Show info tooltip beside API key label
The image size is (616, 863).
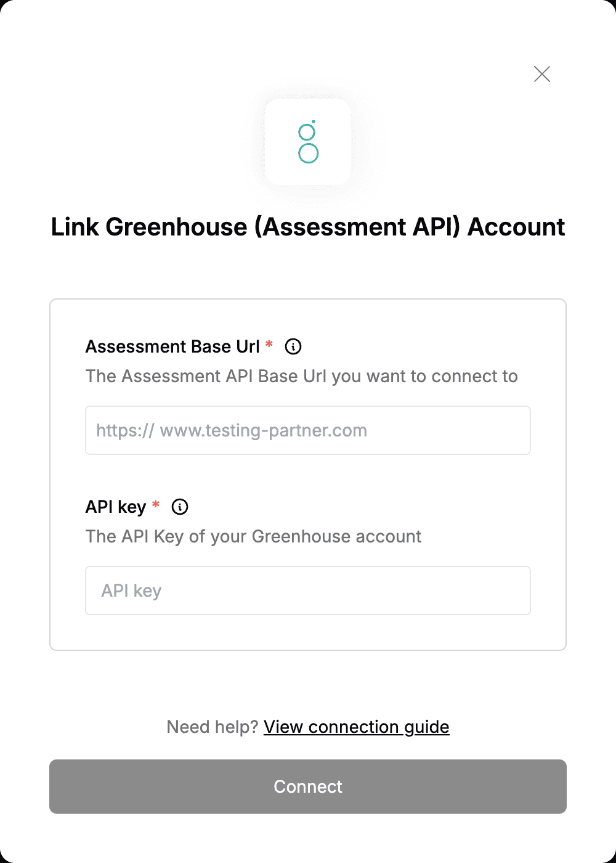[x=180, y=507]
